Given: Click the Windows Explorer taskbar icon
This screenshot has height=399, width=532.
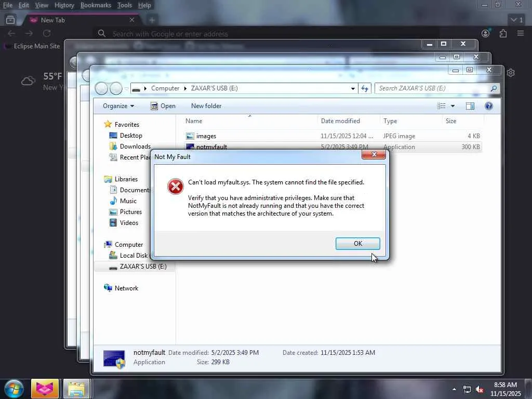Looking at the screenshot, I should tap(76, 389).
